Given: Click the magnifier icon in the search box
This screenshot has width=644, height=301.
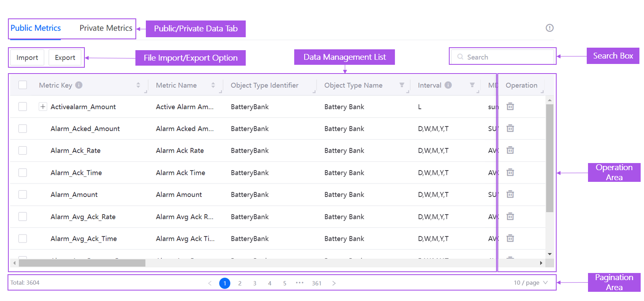Looking at the screenshot, I should [x=460, y=57].
